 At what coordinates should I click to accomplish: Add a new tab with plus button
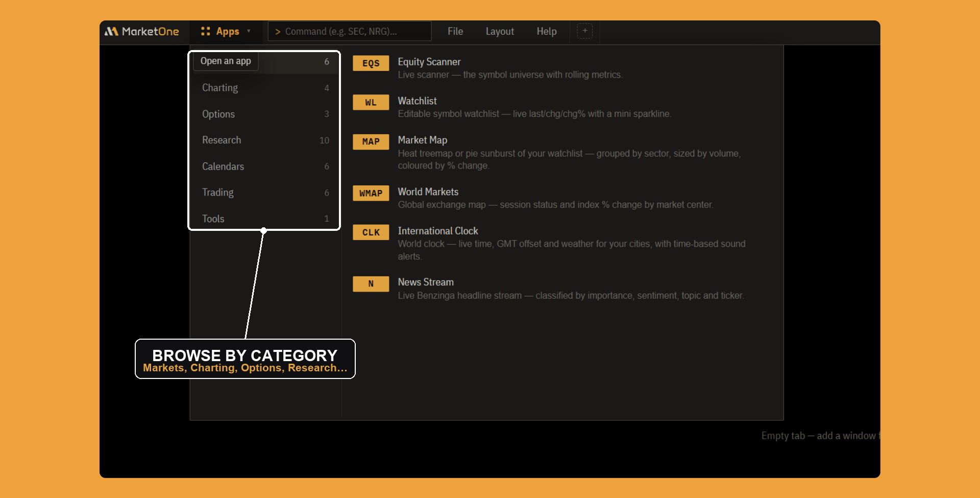click(x=585, y=31)
